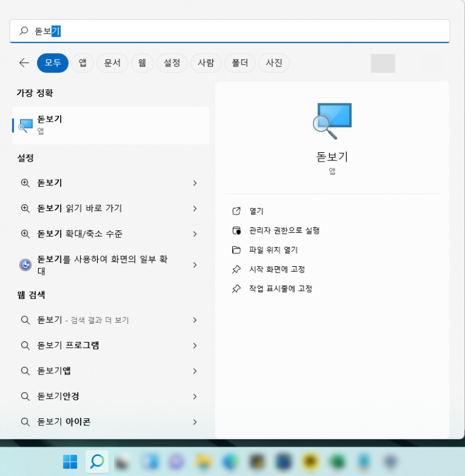Click search icon beside 돋보기 프로그램

click(25, 346)
